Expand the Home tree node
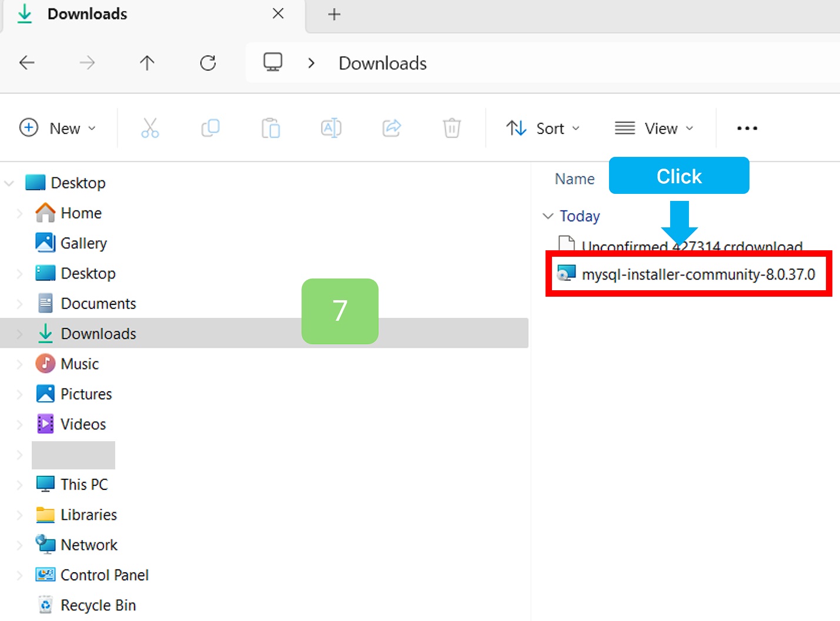This screenshot has height=621, width=840. tap(19, 213)
